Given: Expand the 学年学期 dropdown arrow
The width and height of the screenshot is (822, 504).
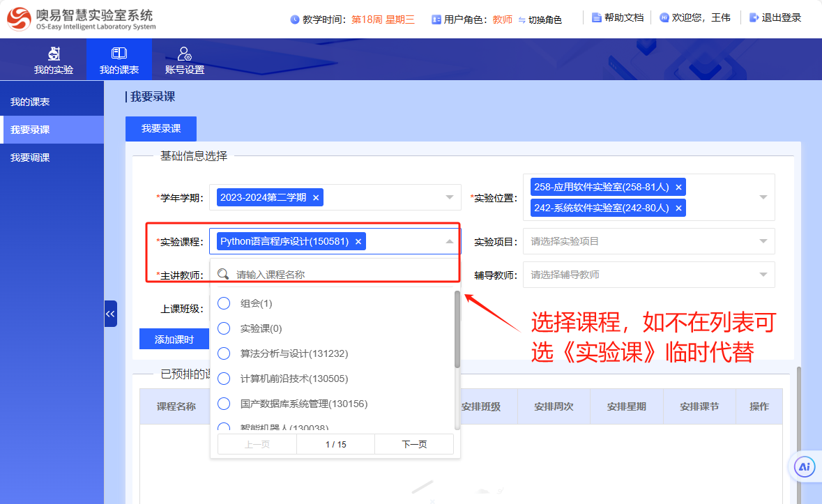Looking at the screenshot, I should click(450, 197).
